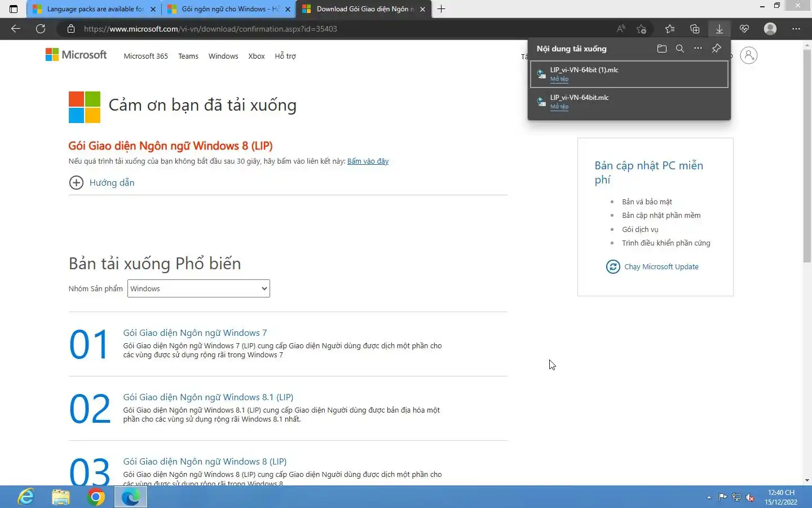Expand the Hướng dẫn section

(x=101, y=182)
